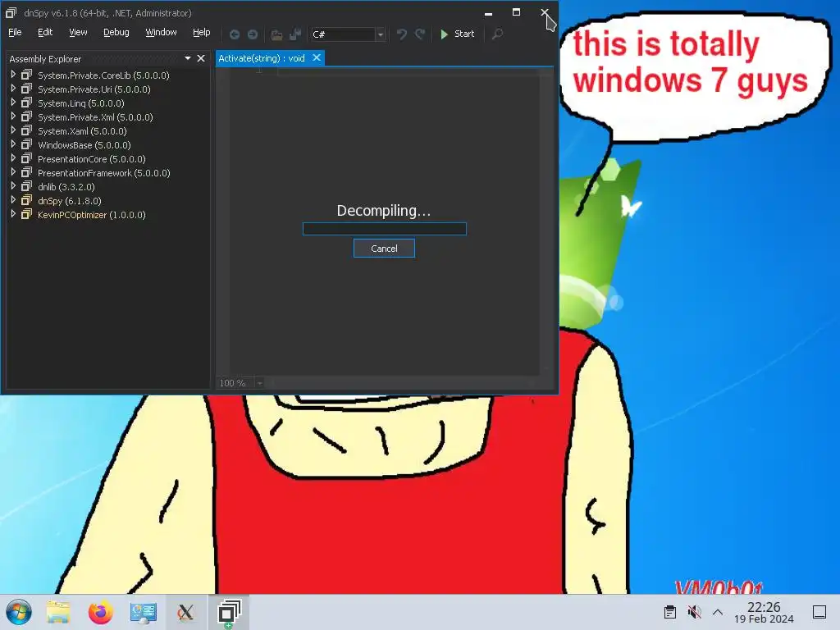Expand the PresentationFramework node

pyautogui.click(x=13, y=172)
